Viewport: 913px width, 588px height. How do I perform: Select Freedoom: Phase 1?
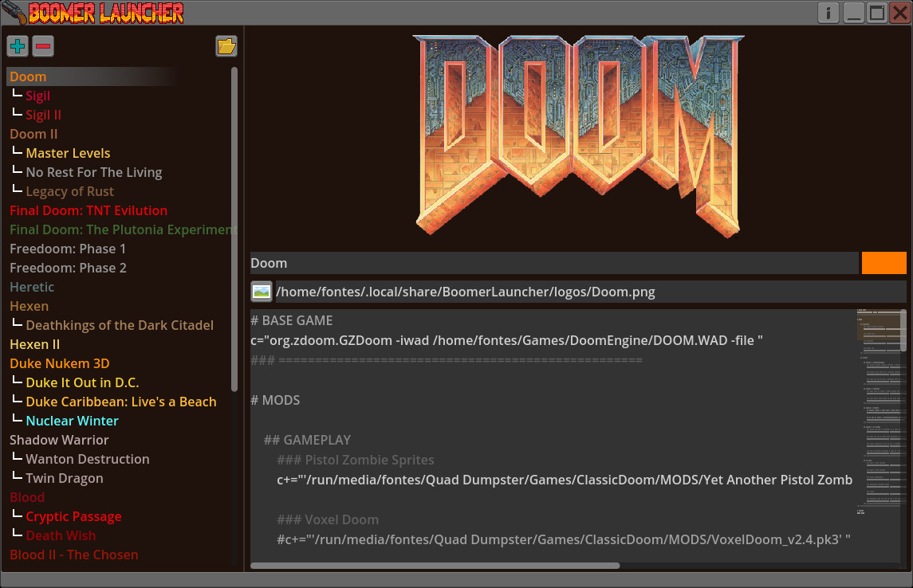click(x=68, y=248)
